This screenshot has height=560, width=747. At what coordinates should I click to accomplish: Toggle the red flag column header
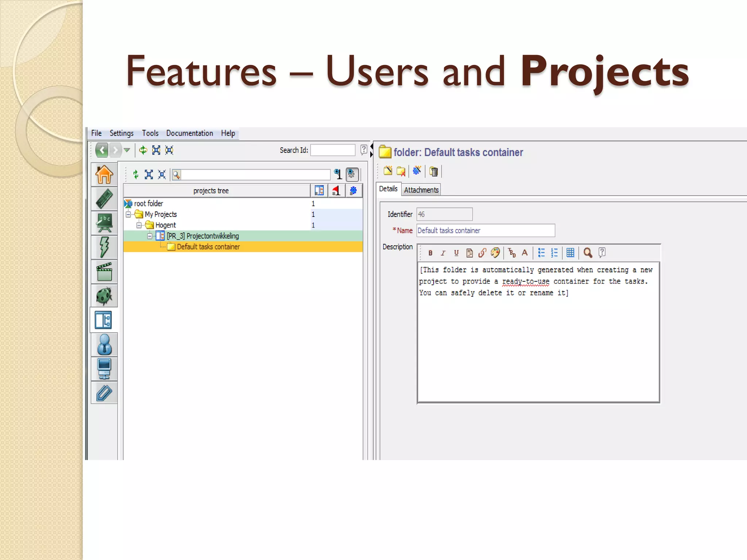[336, 190]
